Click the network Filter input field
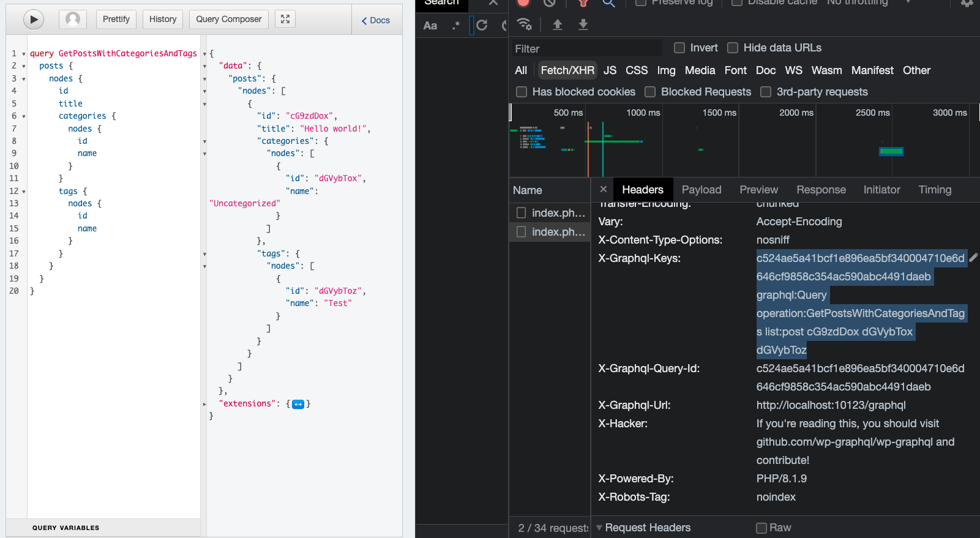The width and height of the screenshot is (980, 538). (x=586, y=48)
